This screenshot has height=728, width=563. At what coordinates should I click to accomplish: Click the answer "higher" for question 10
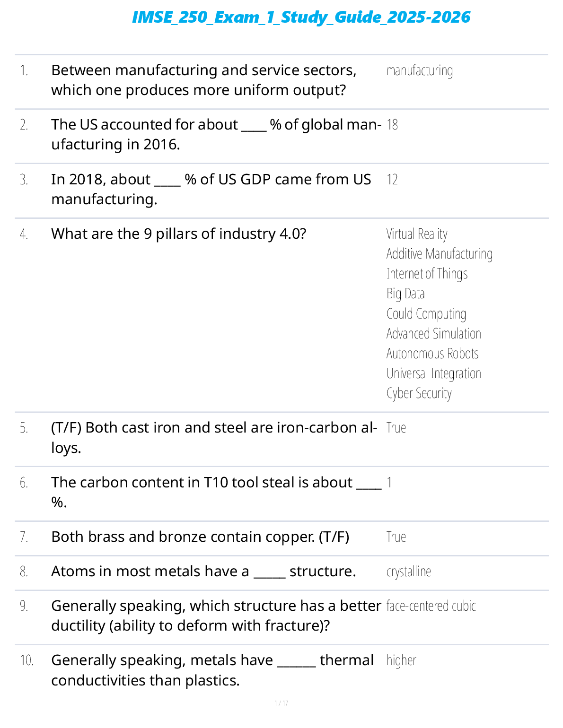click(401, 660)
